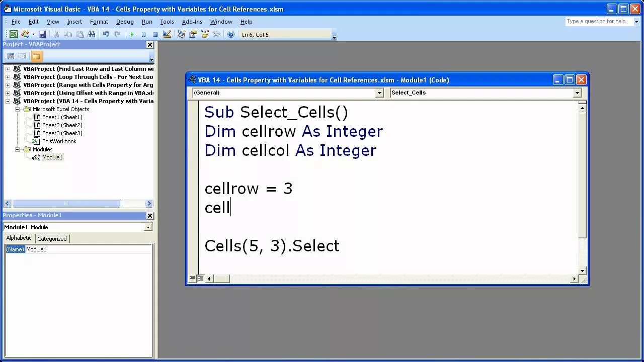
Task: Expand VBAProject (Find Last Row and Last Column)
Action: pyautogui.click(x=8, y=69)
